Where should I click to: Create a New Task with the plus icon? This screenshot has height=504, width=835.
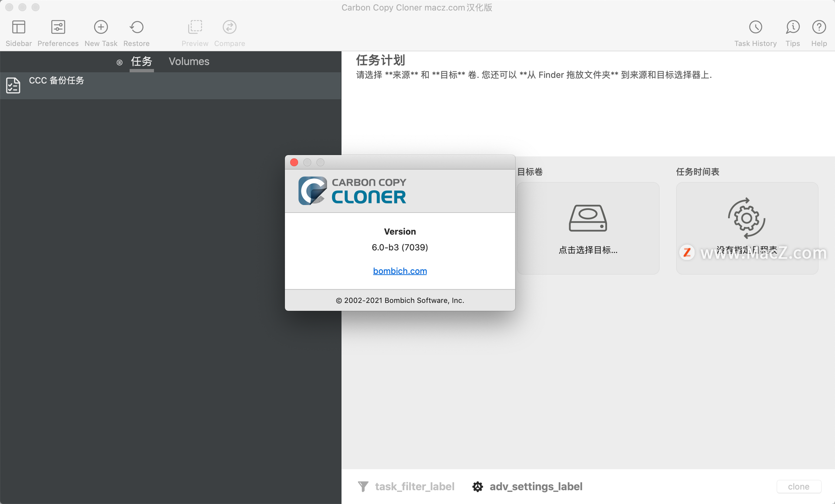[x=101, y=27]
